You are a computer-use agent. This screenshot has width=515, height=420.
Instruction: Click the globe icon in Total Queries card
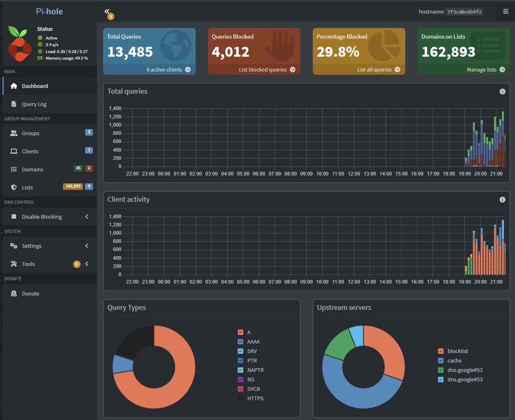(176, 46)
